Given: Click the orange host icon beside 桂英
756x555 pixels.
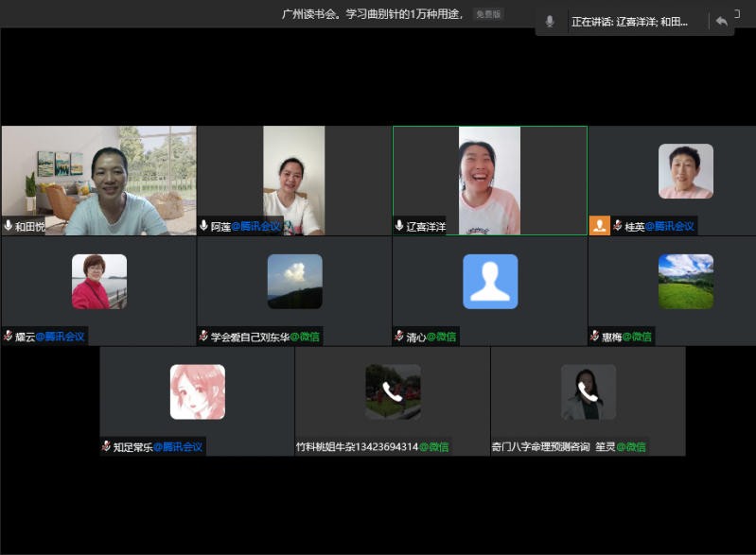Looking at the screenshot, I should [599, 226].
